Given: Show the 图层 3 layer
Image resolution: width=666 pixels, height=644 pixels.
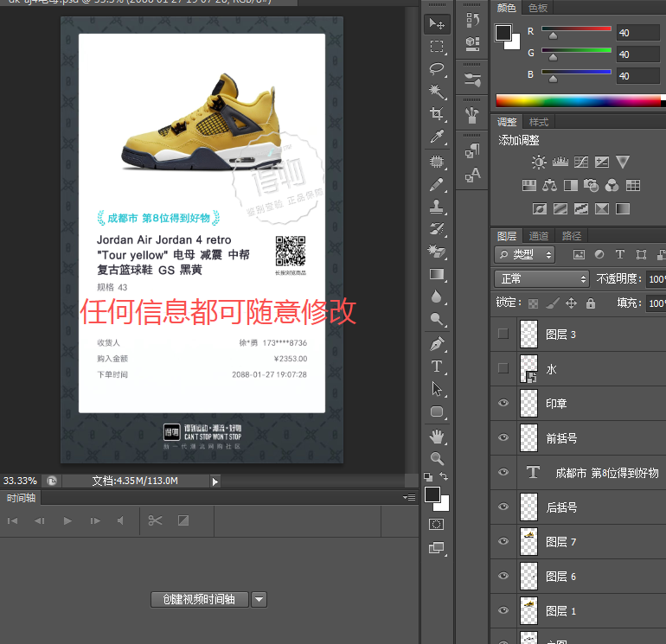Looking at the screenshot, I should [503, 335].
